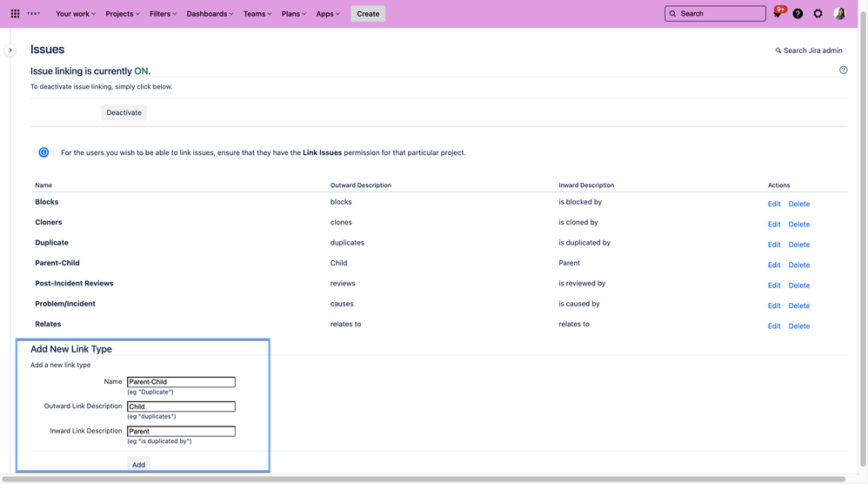The image size is (868, 484).
Task: Click the Duplicate name cell
Action: click(x=51, y=243)
